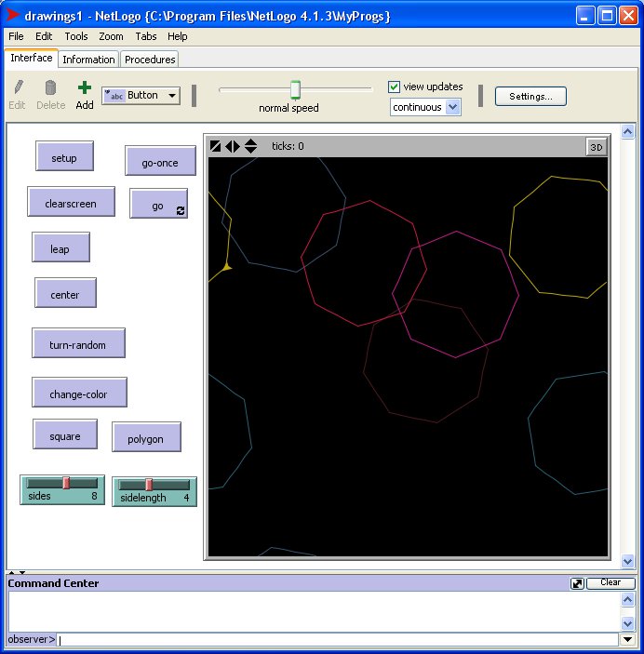Click the horizontal arrows view icon

pyautogui.click(x=233, y=146)
